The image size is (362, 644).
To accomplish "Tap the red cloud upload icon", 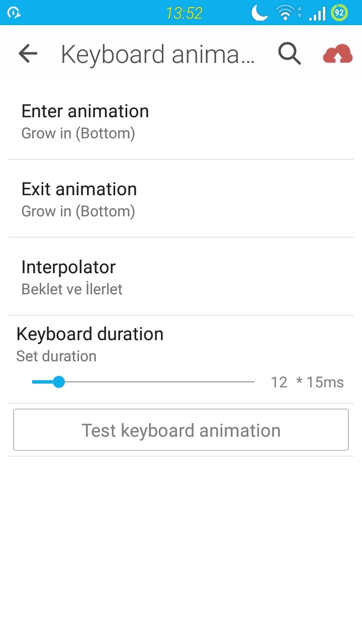I will coord(337,54).
